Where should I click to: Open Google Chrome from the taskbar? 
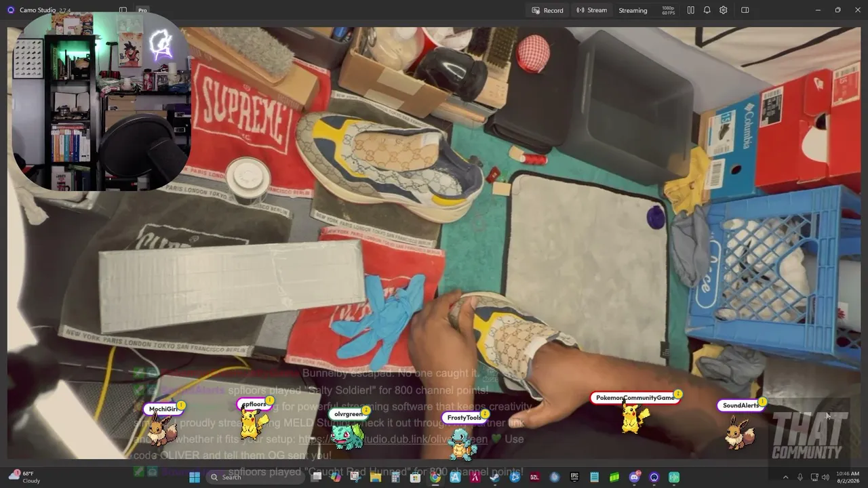click(435, 477)
